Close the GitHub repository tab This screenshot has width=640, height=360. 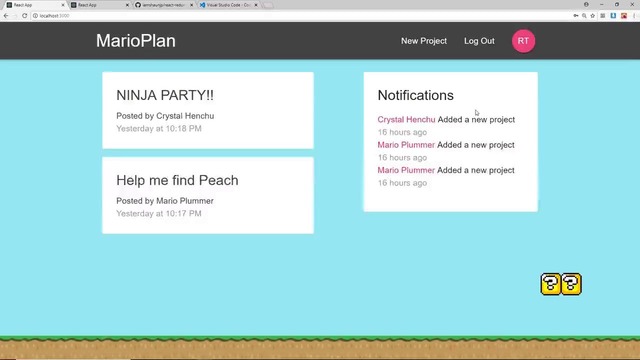point(191,5)
